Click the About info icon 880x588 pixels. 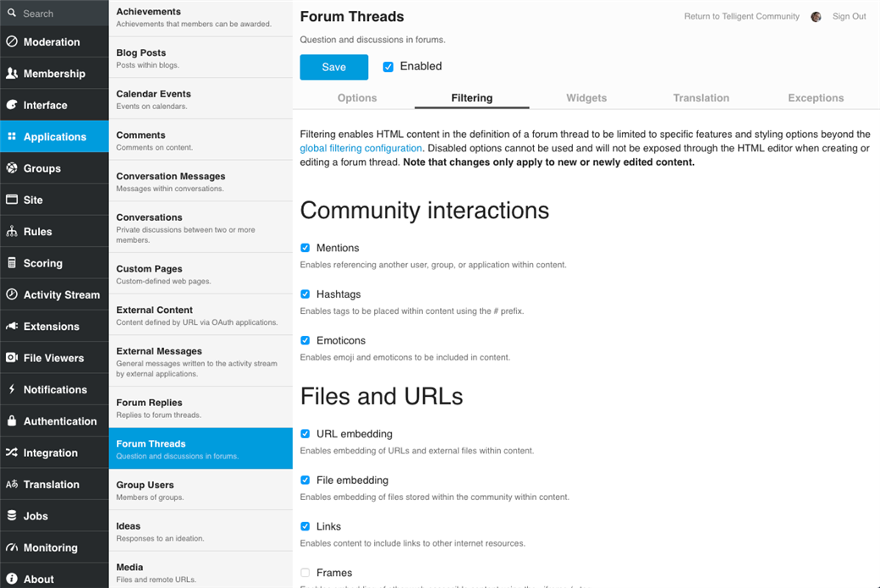[12, 579]
